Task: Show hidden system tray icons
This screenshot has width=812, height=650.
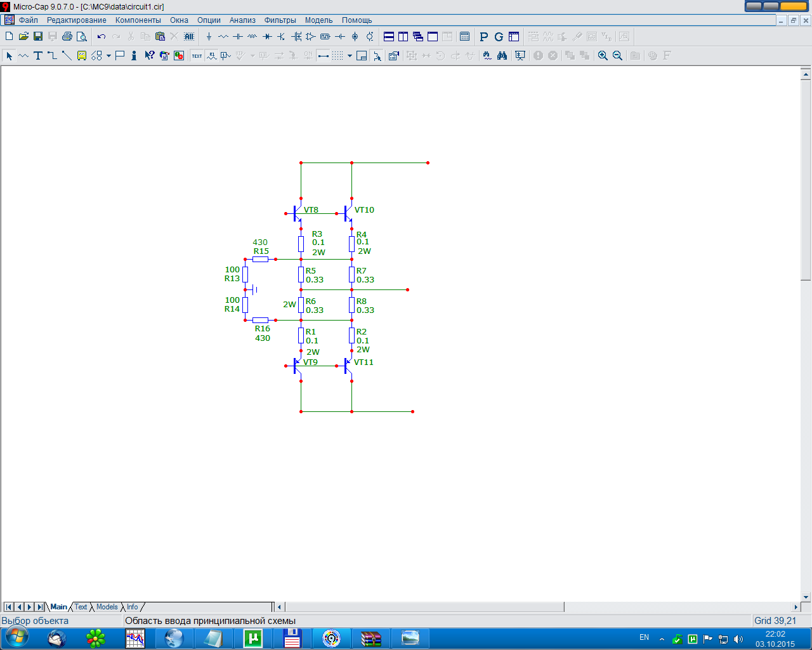Action: tap(662, 639)
